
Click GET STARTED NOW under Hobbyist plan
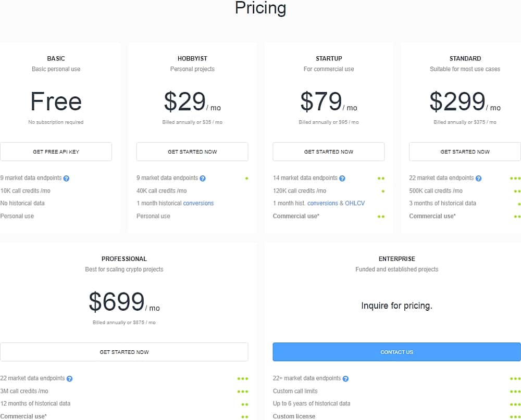pyautogui.click(x=192, y=152)
